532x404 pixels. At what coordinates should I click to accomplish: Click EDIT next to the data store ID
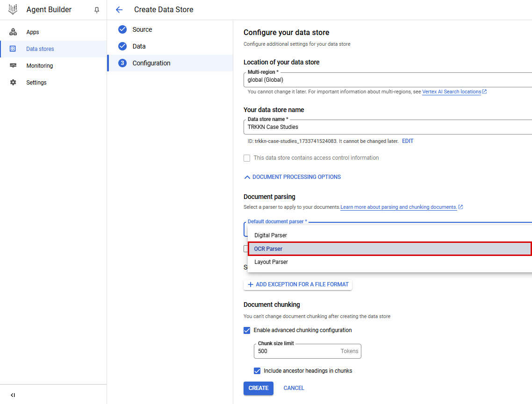click(x=407, y=141)
